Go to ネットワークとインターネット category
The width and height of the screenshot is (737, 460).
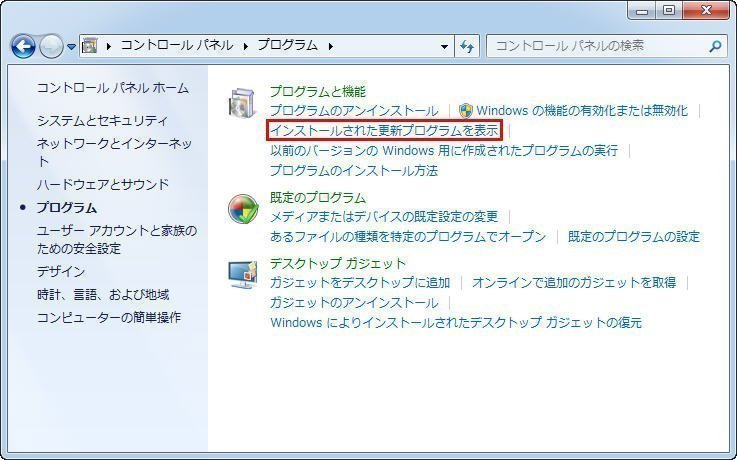click(x=114, y=152)
